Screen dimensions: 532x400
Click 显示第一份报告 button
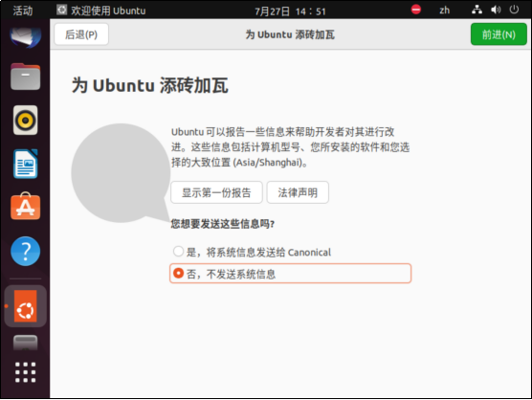tap(216, 192)
